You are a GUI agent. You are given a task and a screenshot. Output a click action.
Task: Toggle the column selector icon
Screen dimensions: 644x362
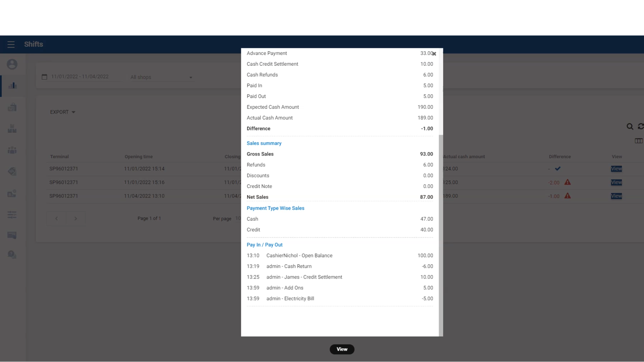click(638, 141)
